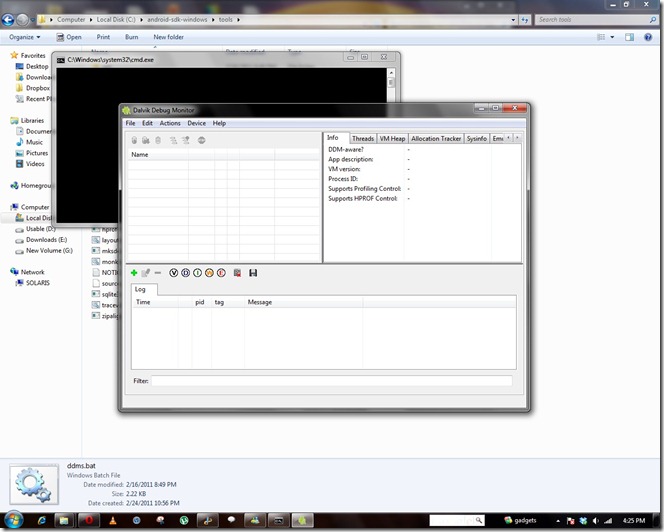
Task: Click Opera icon in taskbar
Action: (89, 520)
